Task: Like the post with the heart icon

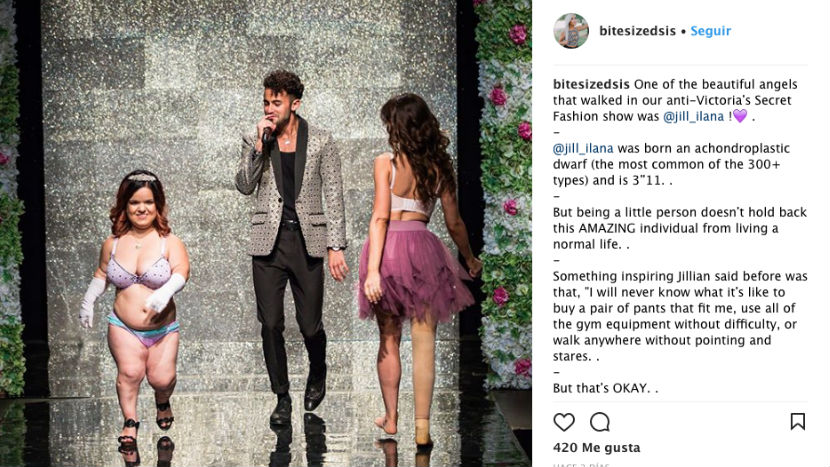Action: 564,422
